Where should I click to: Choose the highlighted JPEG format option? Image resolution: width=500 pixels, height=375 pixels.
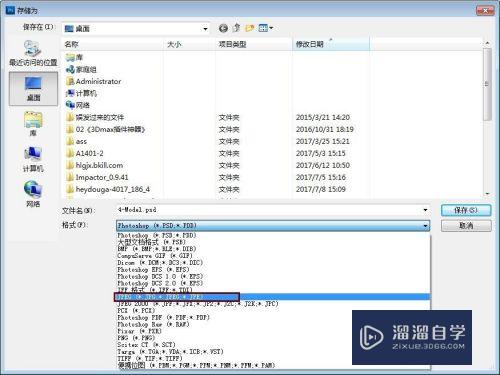273,297
